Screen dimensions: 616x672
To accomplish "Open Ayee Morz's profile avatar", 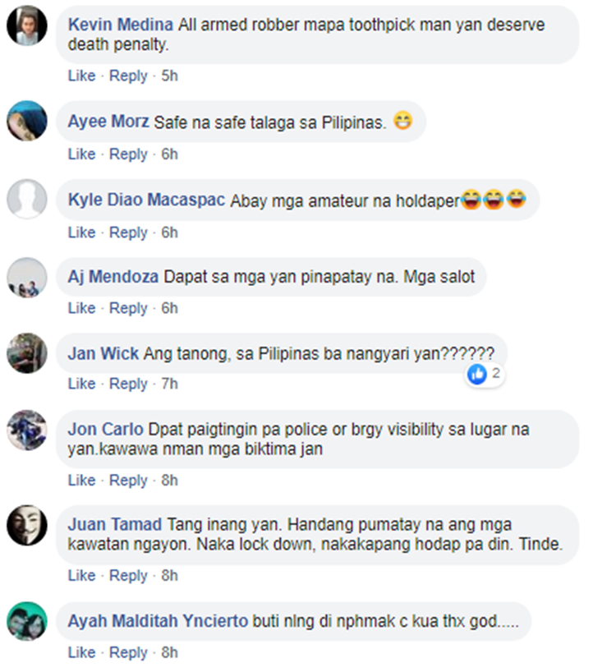I will (x=27, y=121).
